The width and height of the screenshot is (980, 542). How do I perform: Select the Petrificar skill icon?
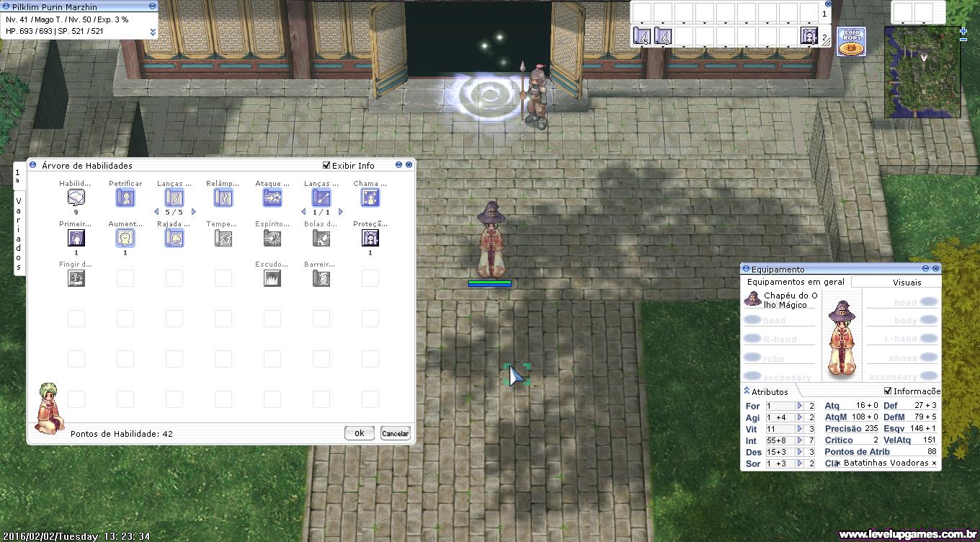point(125,198)
